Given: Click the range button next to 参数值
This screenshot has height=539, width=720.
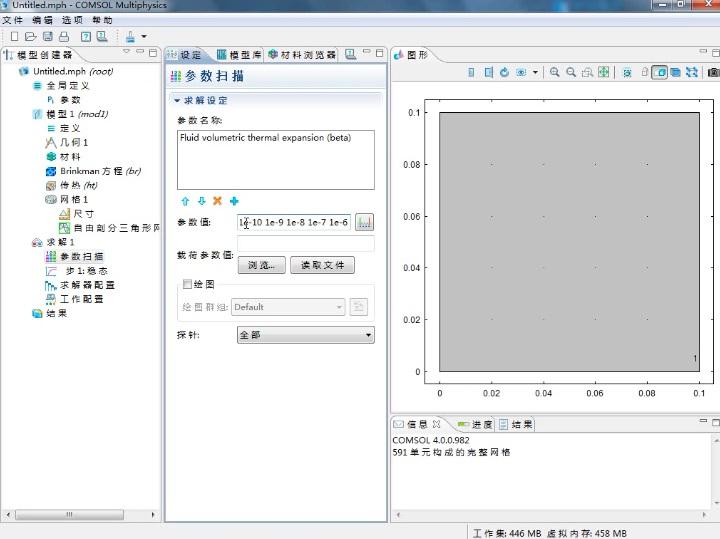Looking at the screenshot, I should (x=365, y=222).
